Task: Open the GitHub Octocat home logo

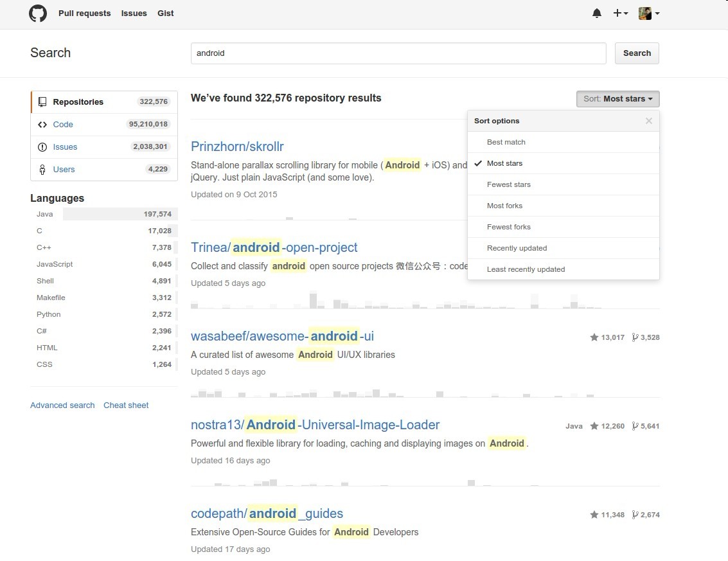Action: (x=38, y=13)
